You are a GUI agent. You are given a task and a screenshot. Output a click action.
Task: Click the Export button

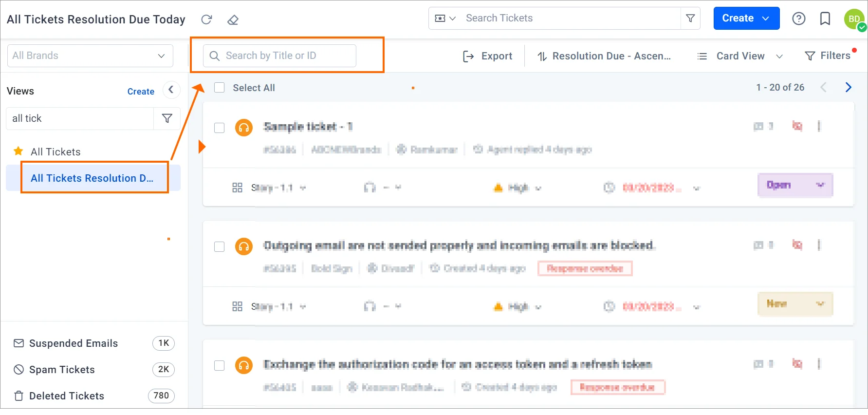point(487,56)
